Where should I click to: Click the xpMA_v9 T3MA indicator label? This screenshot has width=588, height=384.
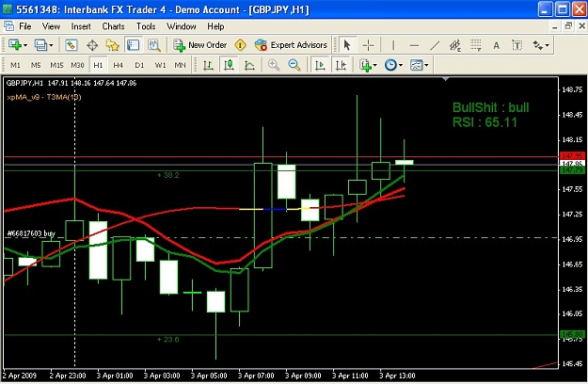click(44, 97)
